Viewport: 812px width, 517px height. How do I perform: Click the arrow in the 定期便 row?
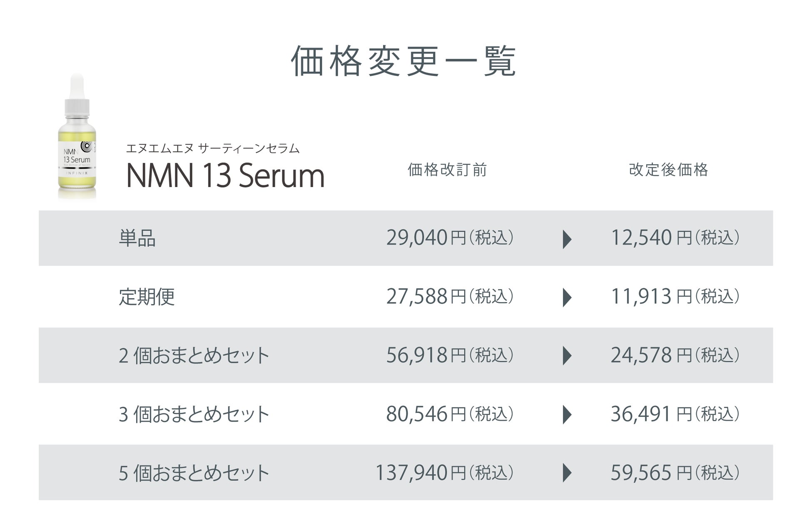pyautogui.click(x=566, y=297)
